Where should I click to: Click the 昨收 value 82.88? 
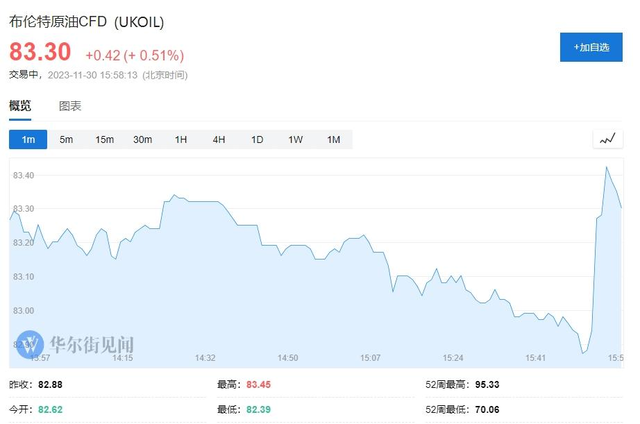pyautogui.click(x=50, y=384)
